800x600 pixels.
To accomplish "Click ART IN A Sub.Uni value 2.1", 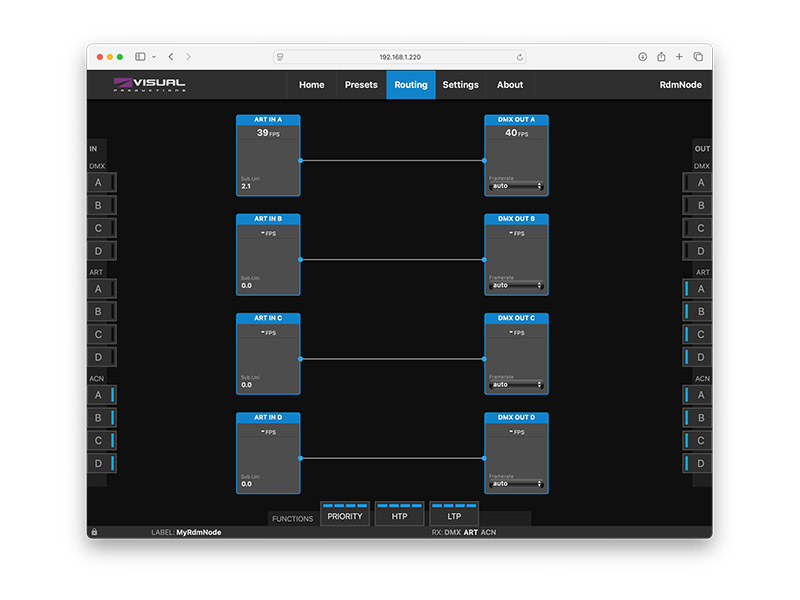I will pos(246,186).
